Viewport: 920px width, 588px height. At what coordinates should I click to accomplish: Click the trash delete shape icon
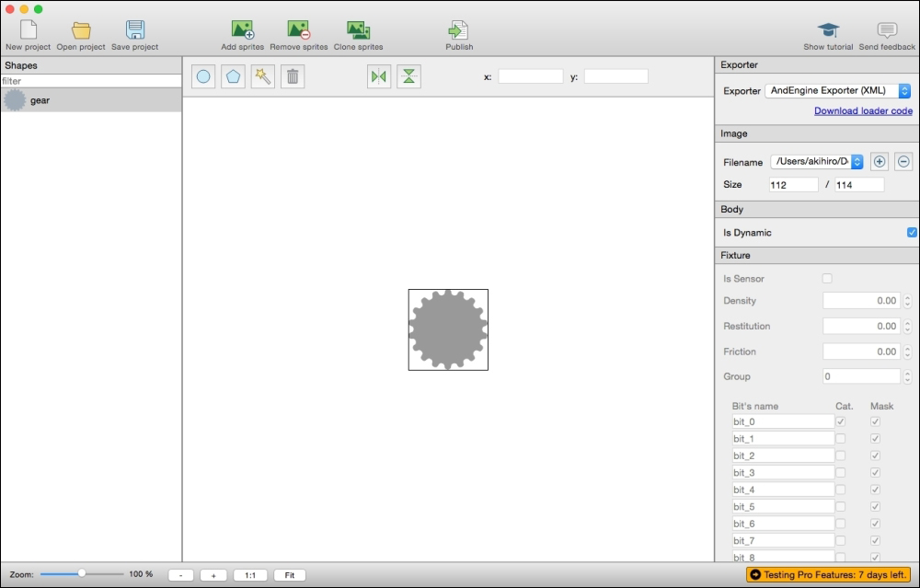(x=293, y=77)
